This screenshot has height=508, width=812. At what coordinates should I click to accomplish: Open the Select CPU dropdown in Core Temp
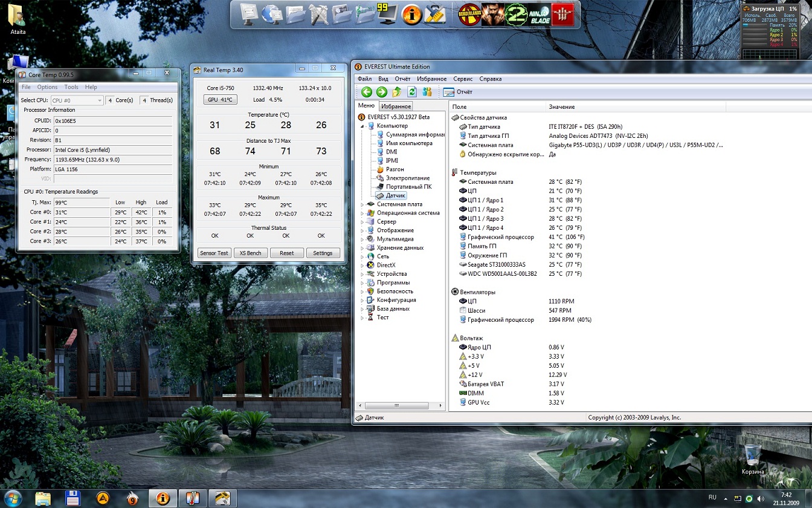[x=77, y=100]
